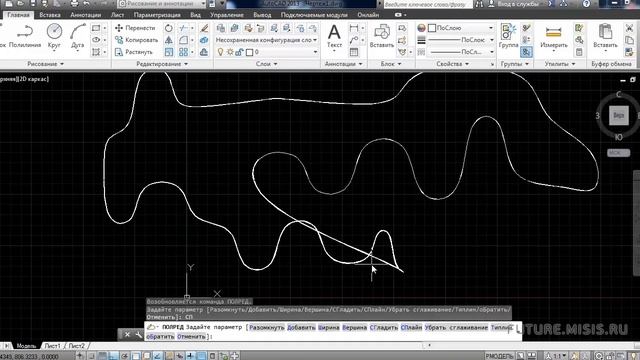640x360 pixels.
Task: Toggle РМОДЕЛЬ model space in status bar
Action: (x=499, y=356)
